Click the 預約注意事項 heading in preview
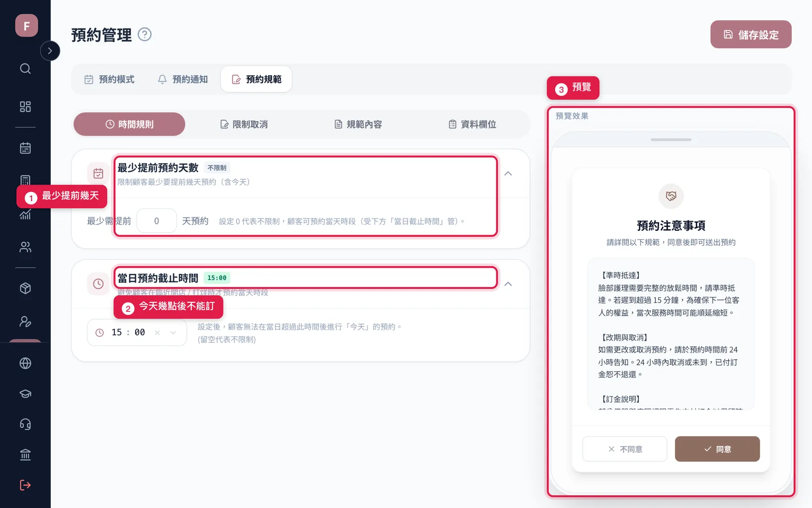 coord(671,226)
